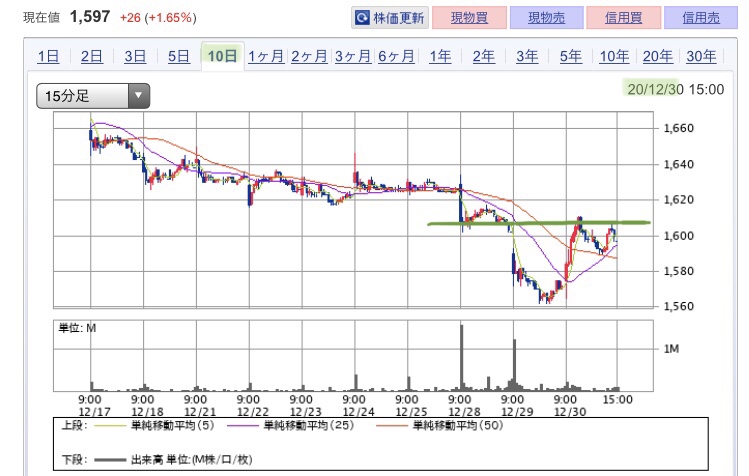Click the green horizontal resistance line
The image size is (749, 476).
tap(539, 223)
